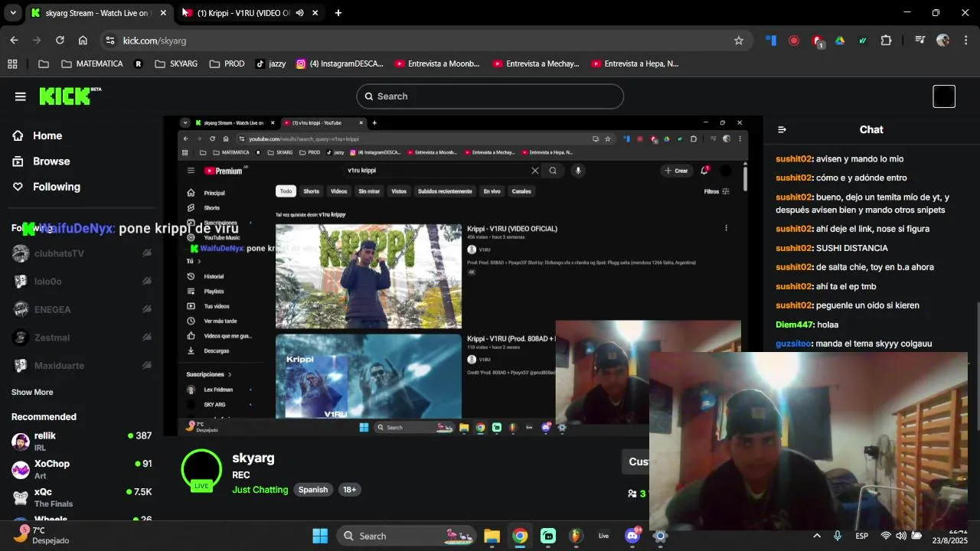View site information icon in address bar
This screenshot has width=980, height=551.
[110, 41]
